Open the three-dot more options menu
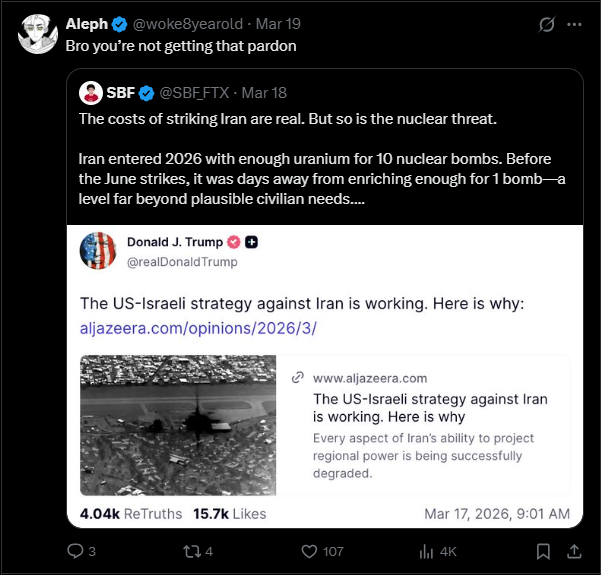 [x=574, y=24]
